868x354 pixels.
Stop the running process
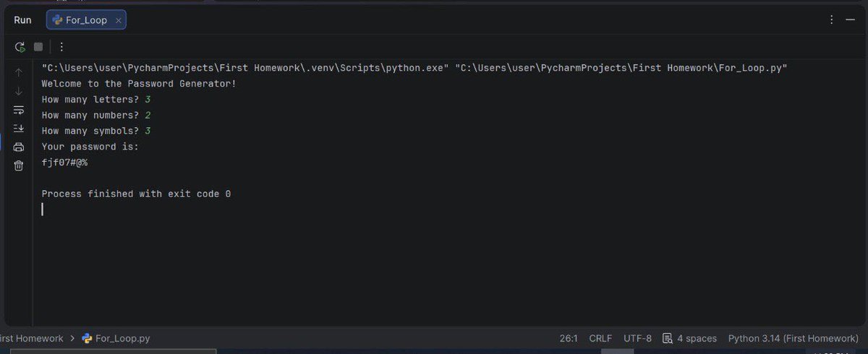coord(38,47)
